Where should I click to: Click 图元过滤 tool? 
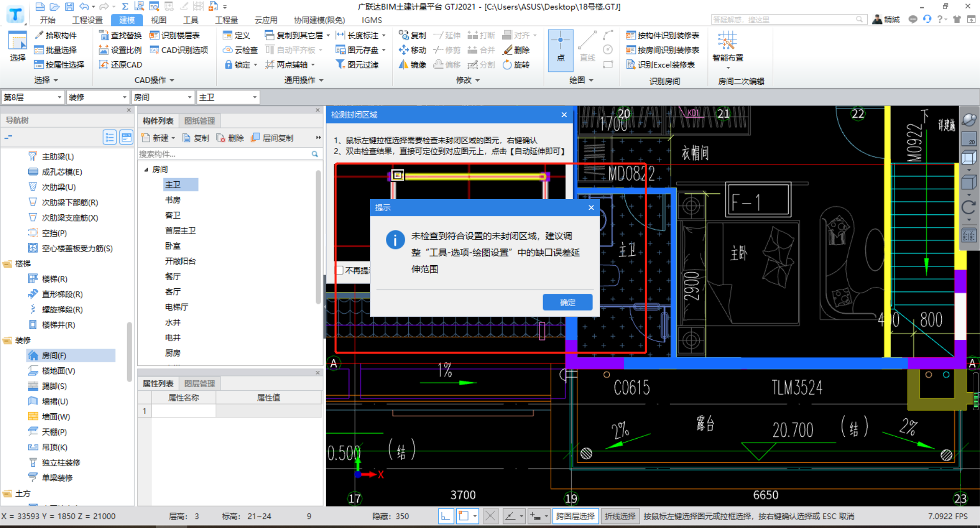[x=357, y=65]
